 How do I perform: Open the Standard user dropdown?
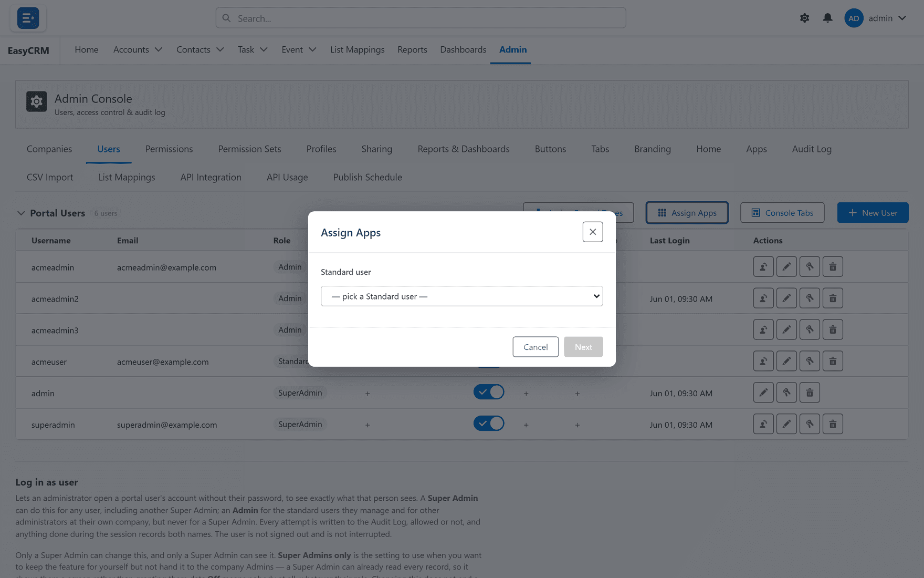461,296
